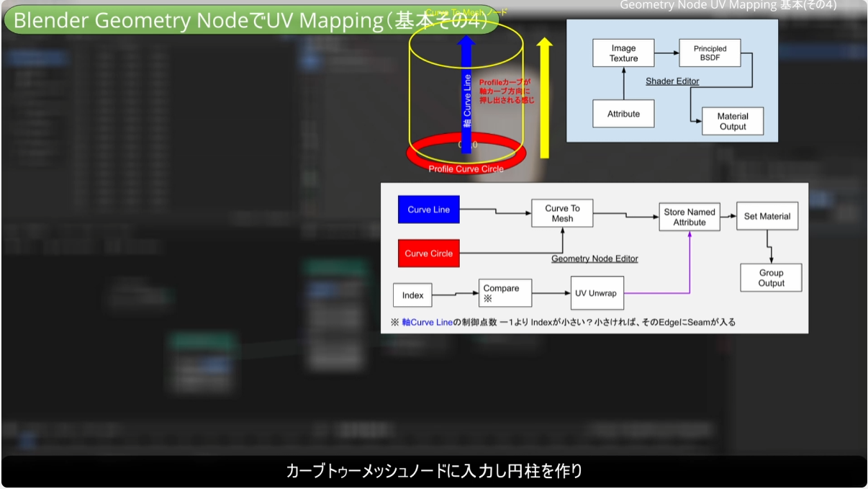Click the "Profile Curve Circle" label on red ring
The width and height of the screenshot is (868, 489).
[466, 169]
